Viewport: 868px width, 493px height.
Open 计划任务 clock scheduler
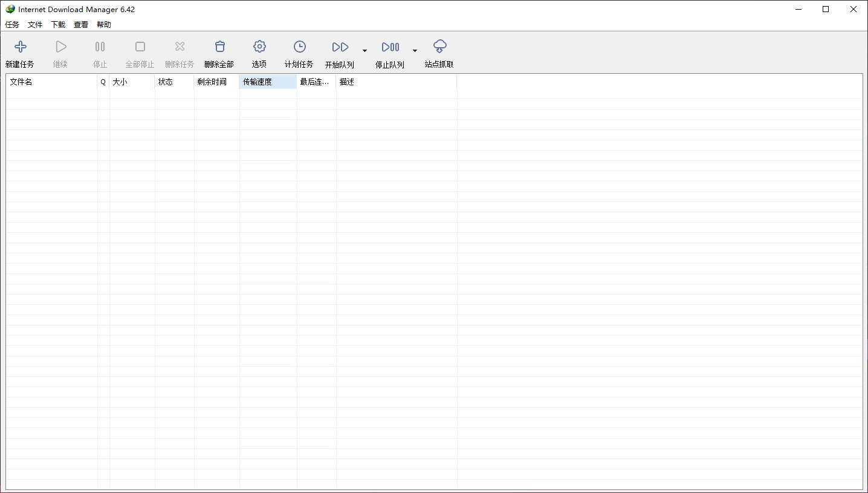(299, 47)
